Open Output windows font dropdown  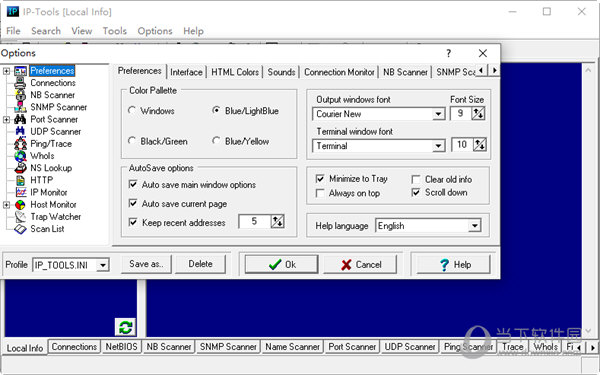(439, 114)
